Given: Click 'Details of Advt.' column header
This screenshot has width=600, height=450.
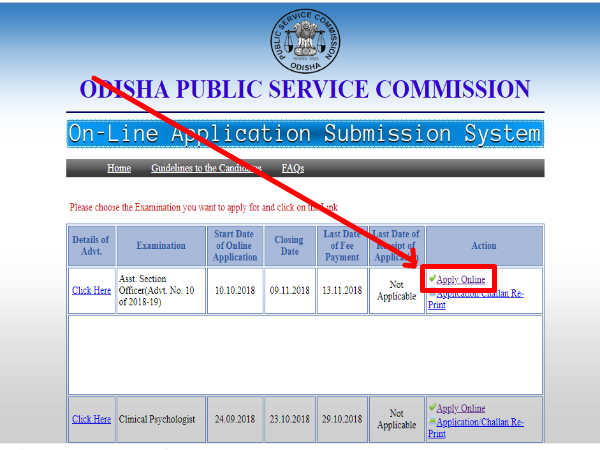Looking at the screenshot, I should pos(91,246).
